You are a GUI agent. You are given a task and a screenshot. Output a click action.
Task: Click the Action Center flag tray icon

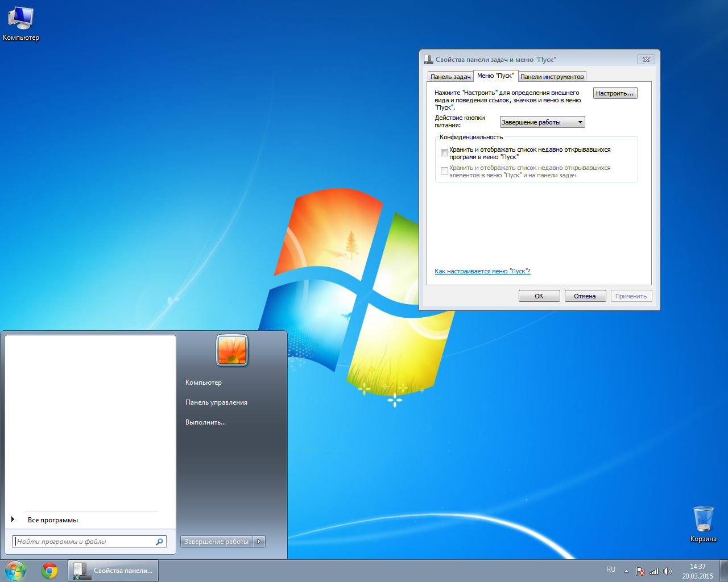click(x=640, y=571)
